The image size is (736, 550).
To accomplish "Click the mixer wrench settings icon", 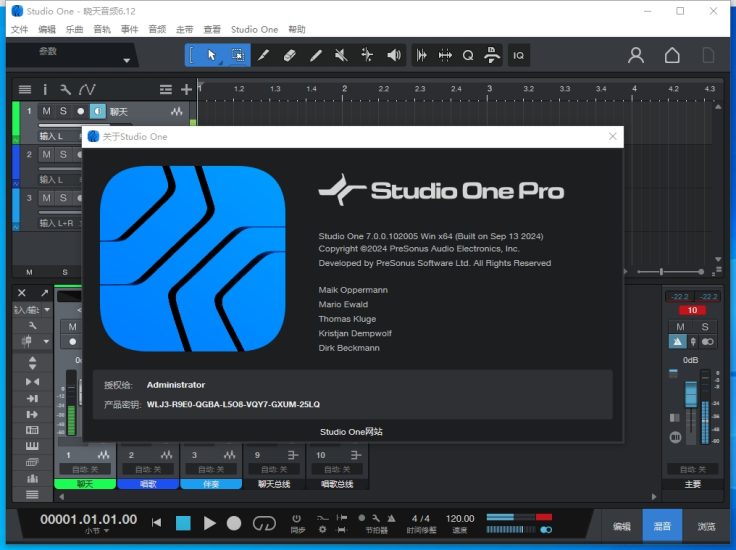I will click(x=32, y=326).
